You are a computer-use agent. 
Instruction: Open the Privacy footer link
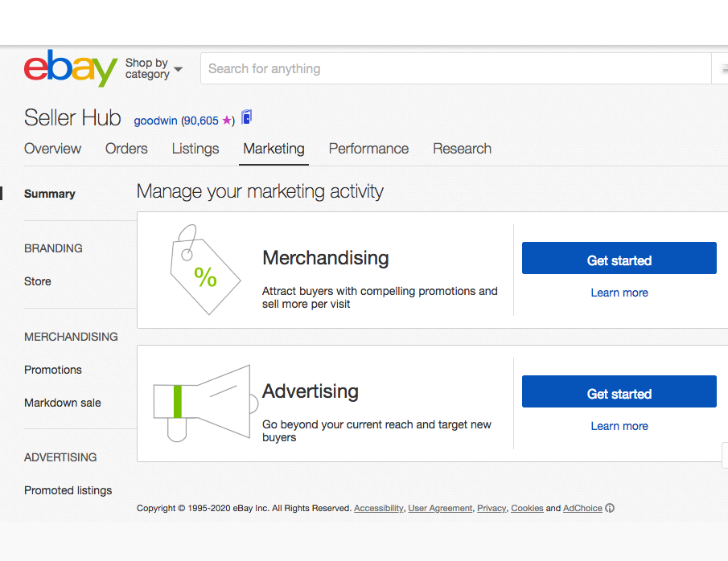tap(492, 508)
